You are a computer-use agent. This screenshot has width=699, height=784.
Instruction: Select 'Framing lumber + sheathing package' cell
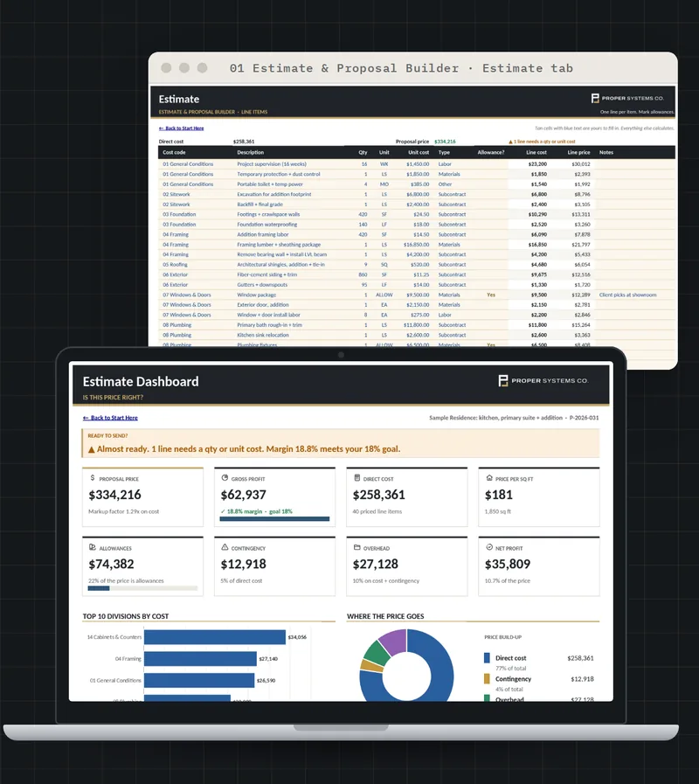pos(279,245)
